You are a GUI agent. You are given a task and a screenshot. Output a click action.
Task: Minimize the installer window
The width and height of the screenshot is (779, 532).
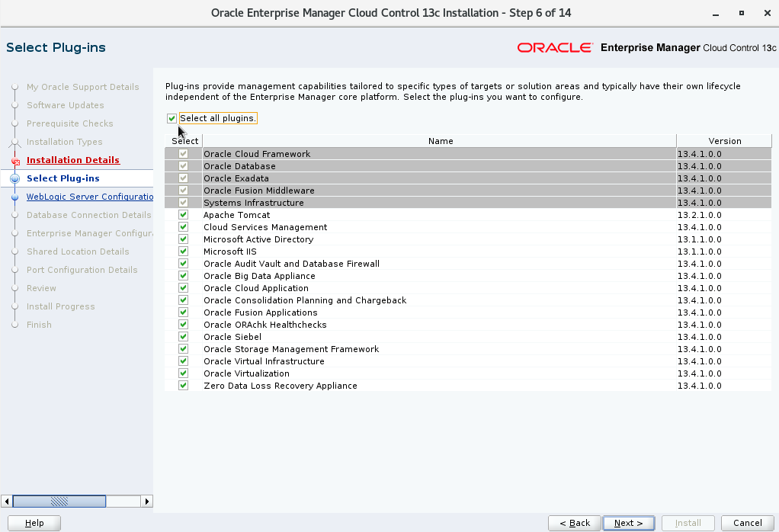coord(716,14)
